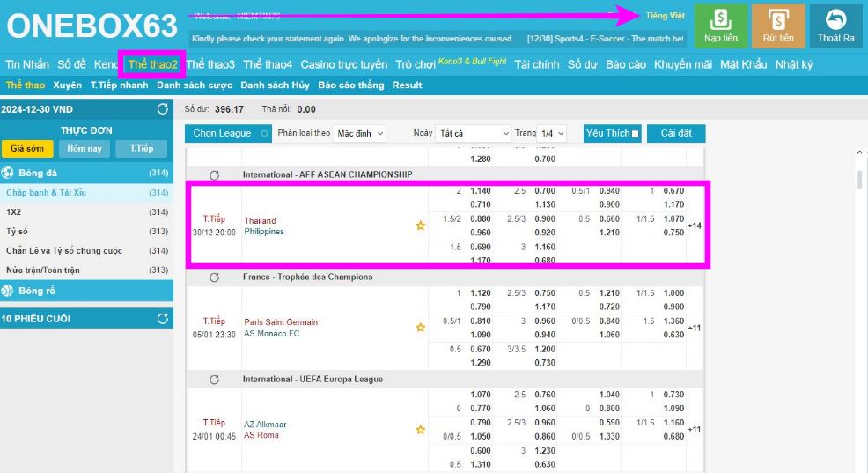Click the ONEBOX63 logo

pos(92,26)
